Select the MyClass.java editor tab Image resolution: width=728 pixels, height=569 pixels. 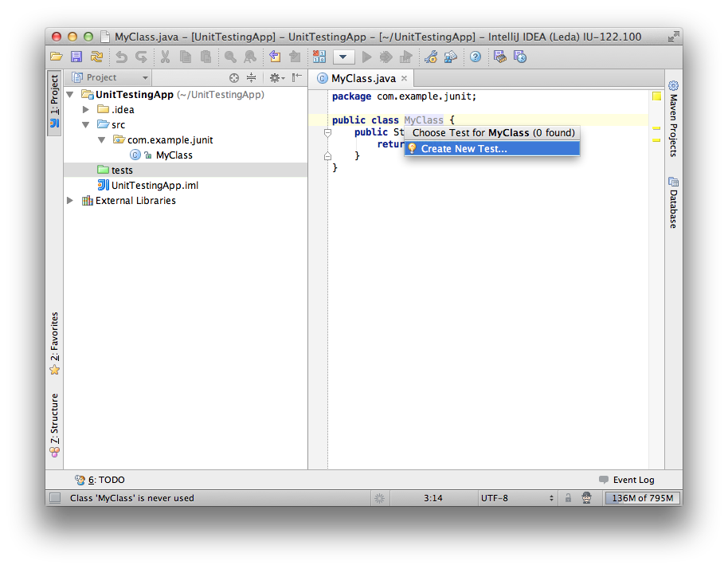pos(363,79)
